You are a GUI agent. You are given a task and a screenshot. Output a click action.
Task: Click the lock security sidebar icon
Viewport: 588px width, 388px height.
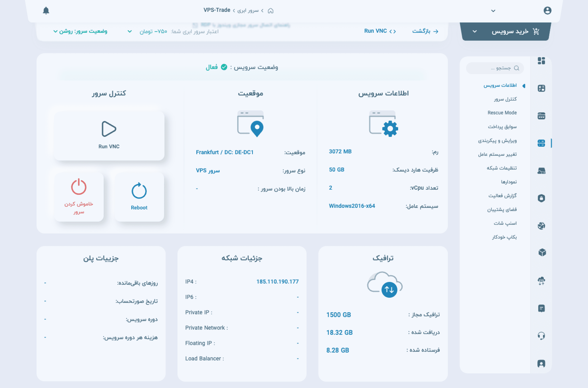click(541, 198)
